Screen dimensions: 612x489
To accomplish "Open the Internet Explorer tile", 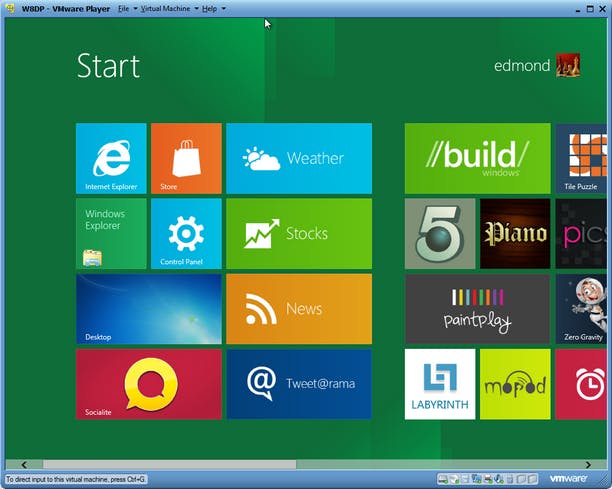I will click(111, 158).
